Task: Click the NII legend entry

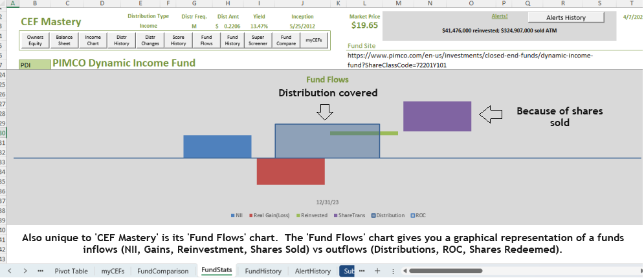Action: (237, 215)
